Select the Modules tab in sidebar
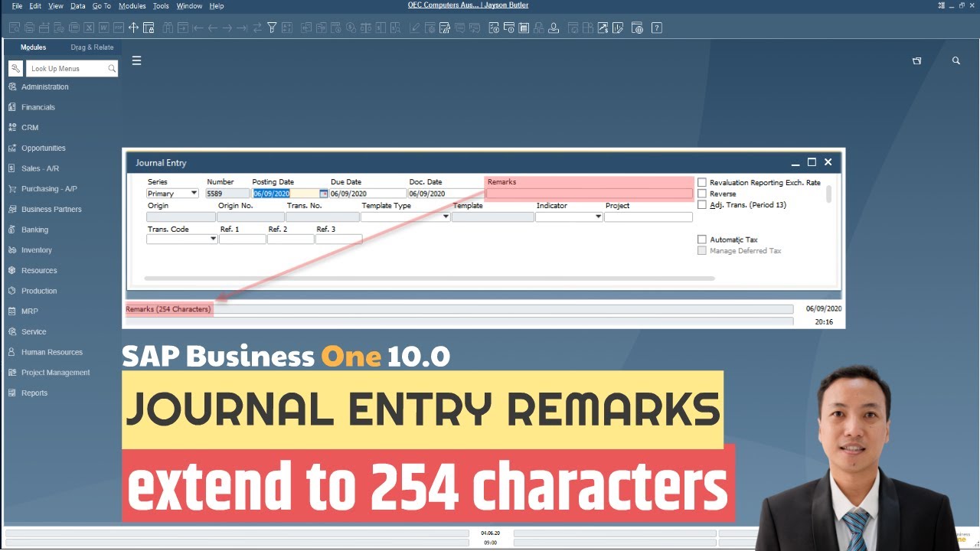The height and width of the screenshot is (551, 980). pyautogui.click(x=33, y=47)
